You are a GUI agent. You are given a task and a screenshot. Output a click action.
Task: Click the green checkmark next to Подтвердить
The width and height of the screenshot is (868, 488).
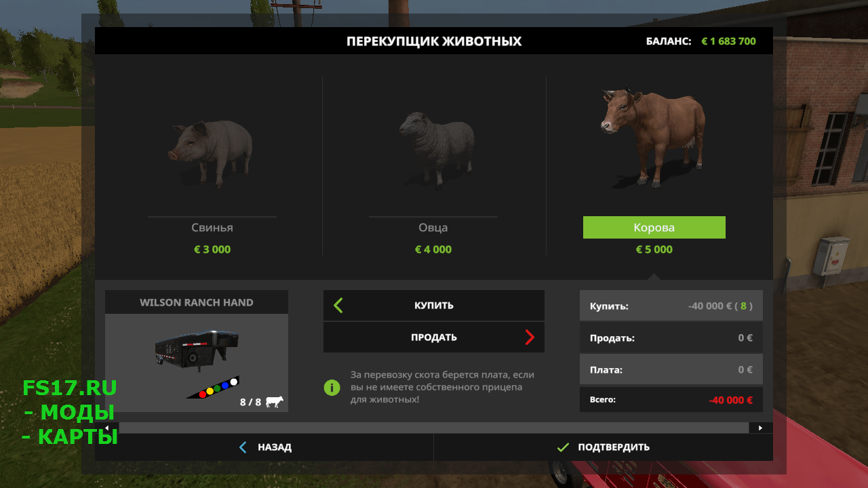(x=562, y=447)
